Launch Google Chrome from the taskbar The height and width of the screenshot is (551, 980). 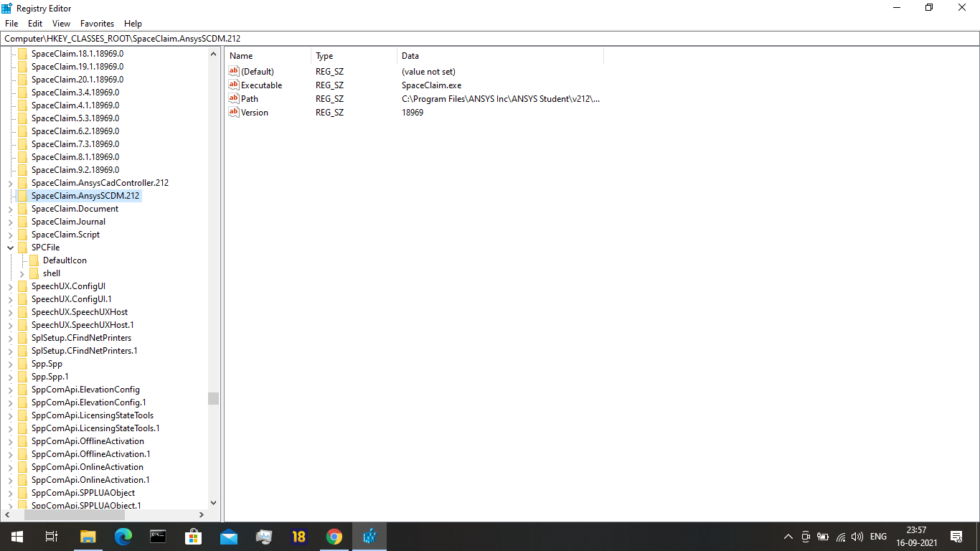[334, 537]
